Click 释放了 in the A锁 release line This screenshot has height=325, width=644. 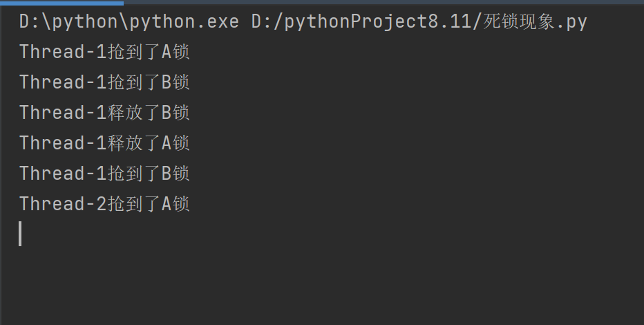pos(134,143)
